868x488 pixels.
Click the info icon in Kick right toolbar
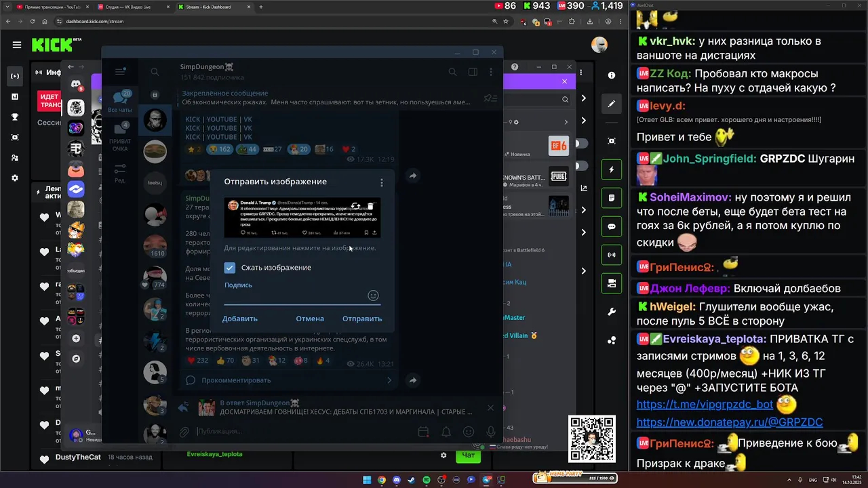(612, 75)
